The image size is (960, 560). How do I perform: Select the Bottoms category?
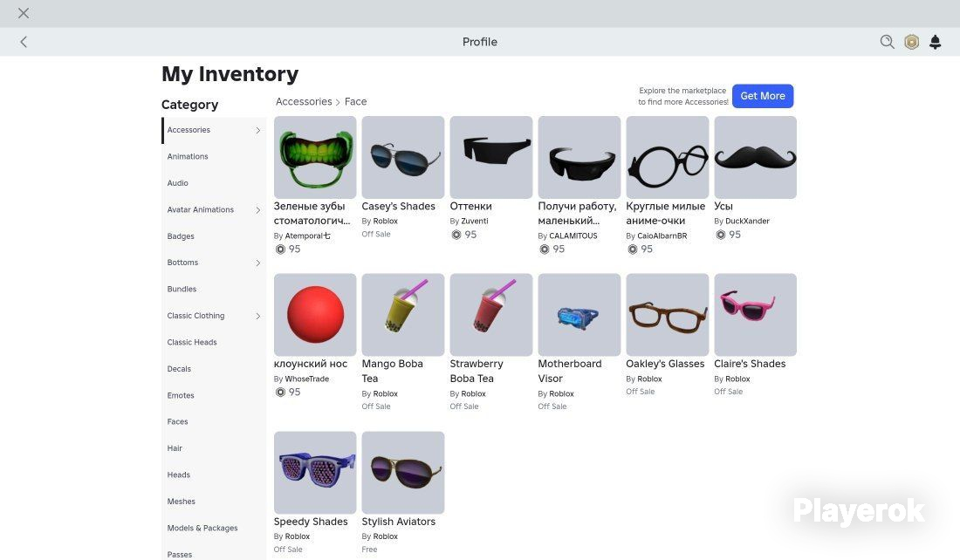pos(214,263)
